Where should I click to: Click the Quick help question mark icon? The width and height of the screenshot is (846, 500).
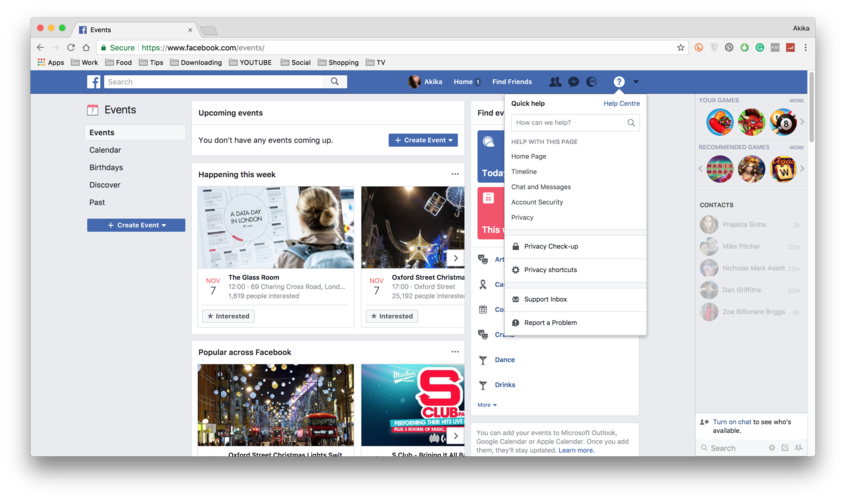(619, 81)
